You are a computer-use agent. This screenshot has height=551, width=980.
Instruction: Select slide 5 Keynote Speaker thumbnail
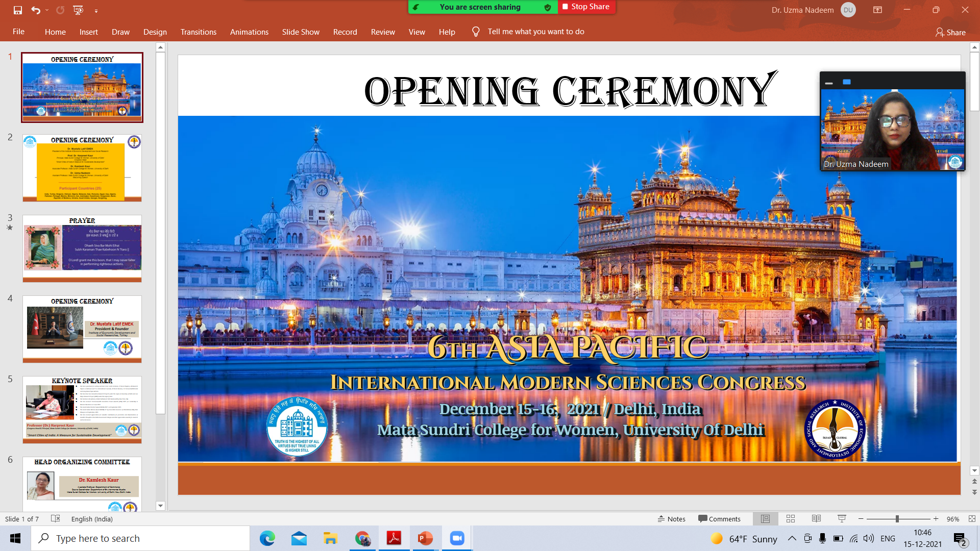[82, 410]
